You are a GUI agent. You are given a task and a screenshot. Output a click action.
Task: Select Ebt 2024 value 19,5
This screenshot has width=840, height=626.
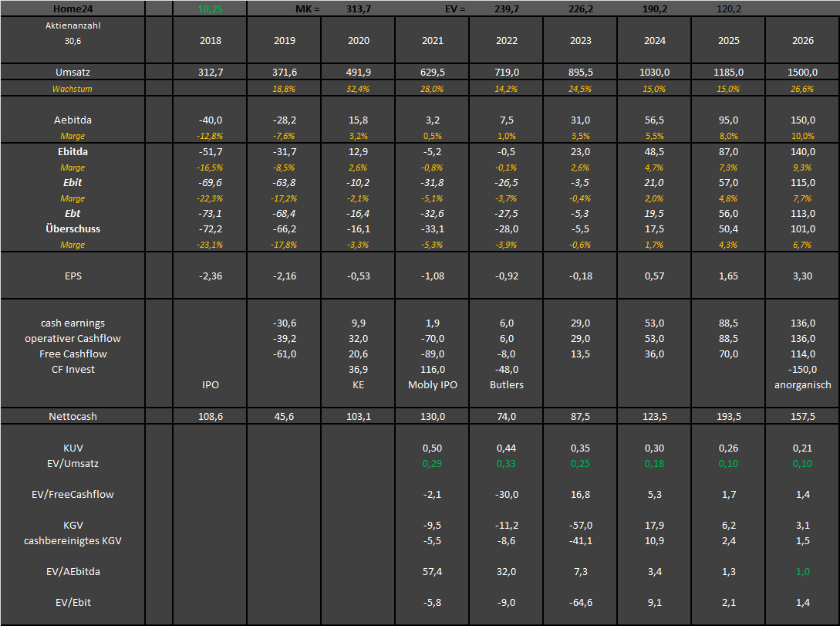tap(654, 213)
